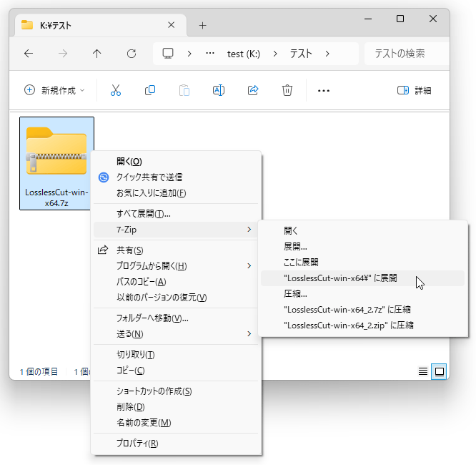Click ここに展開 in 7-Zip submenu
Viewport: 476px width, 465px height.
point(363,263)
